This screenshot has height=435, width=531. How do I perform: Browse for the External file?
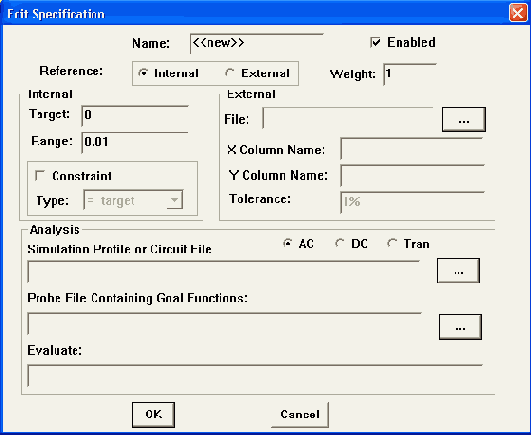click(x=464, y=119)
